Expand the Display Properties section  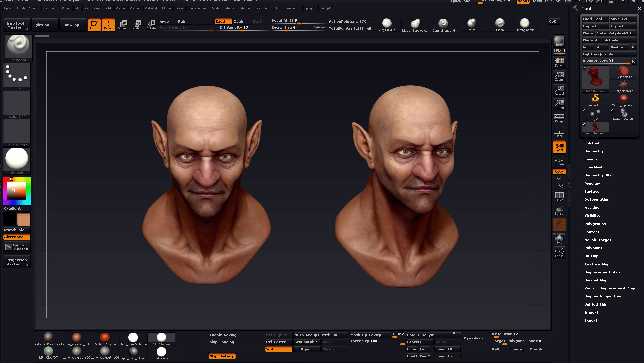pos(602,296)
